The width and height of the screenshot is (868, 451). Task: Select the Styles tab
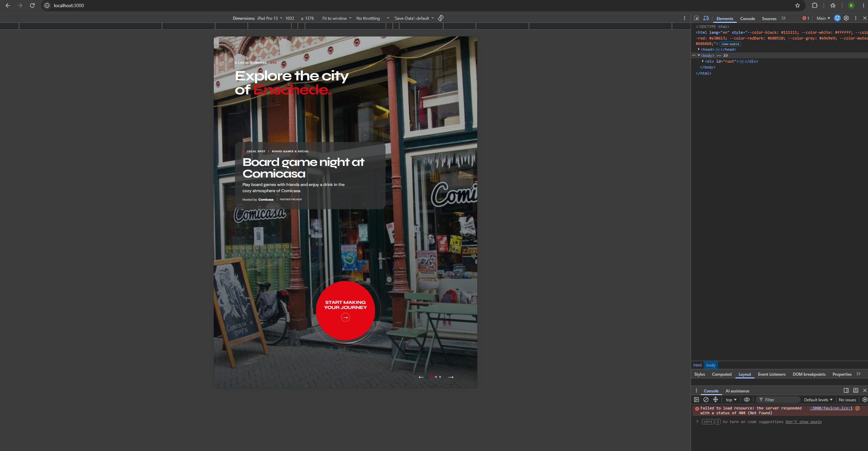click(700, 374)
